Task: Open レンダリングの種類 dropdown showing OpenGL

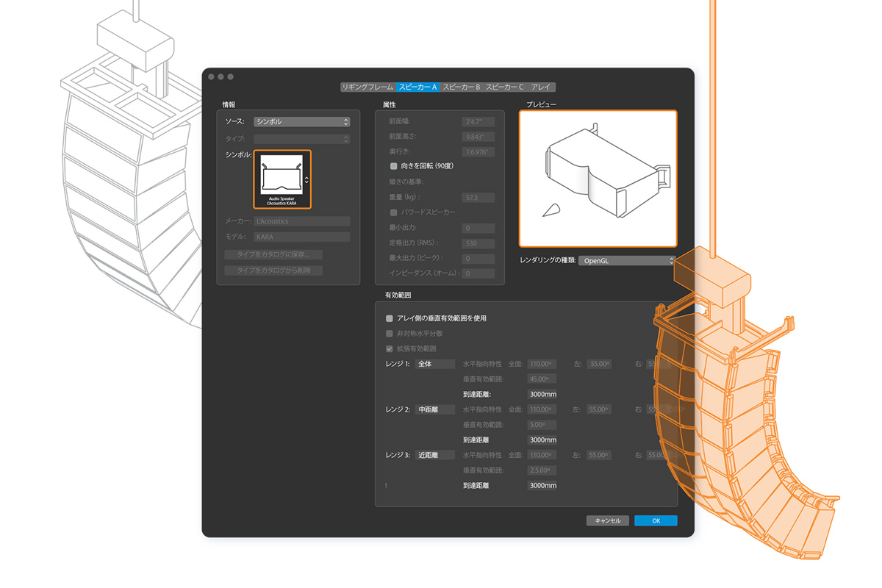Action: tap(627, 260)
